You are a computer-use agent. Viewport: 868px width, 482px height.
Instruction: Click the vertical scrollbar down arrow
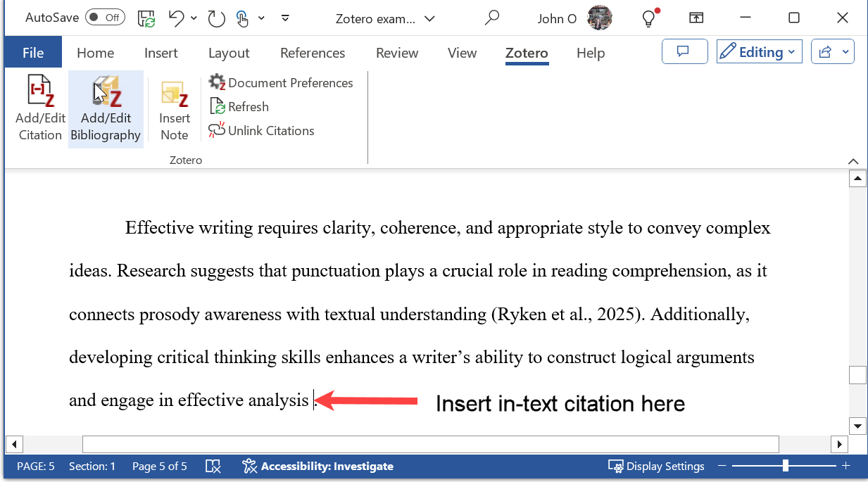click(x=857, y=426)
